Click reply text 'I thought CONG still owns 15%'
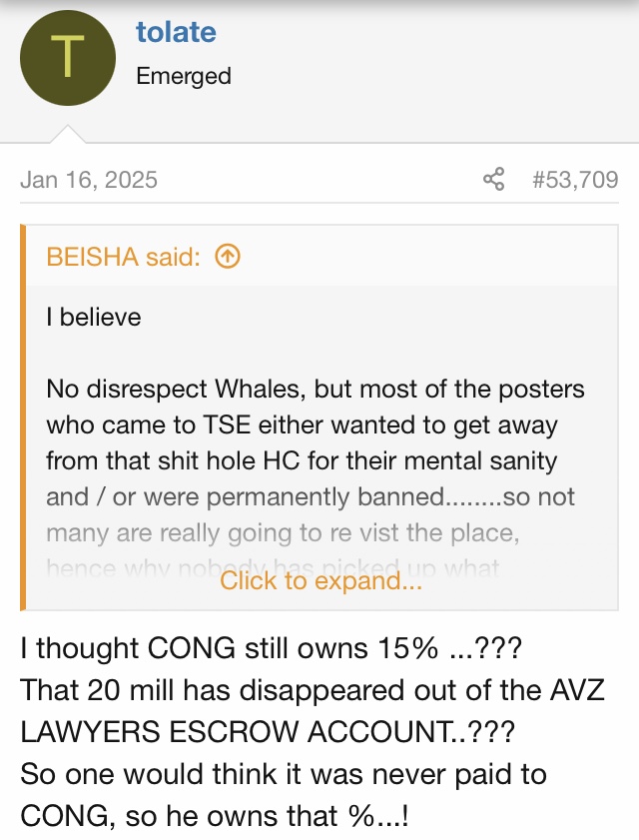The height and width of the screenshot is (840, 639). coord(271,648)
